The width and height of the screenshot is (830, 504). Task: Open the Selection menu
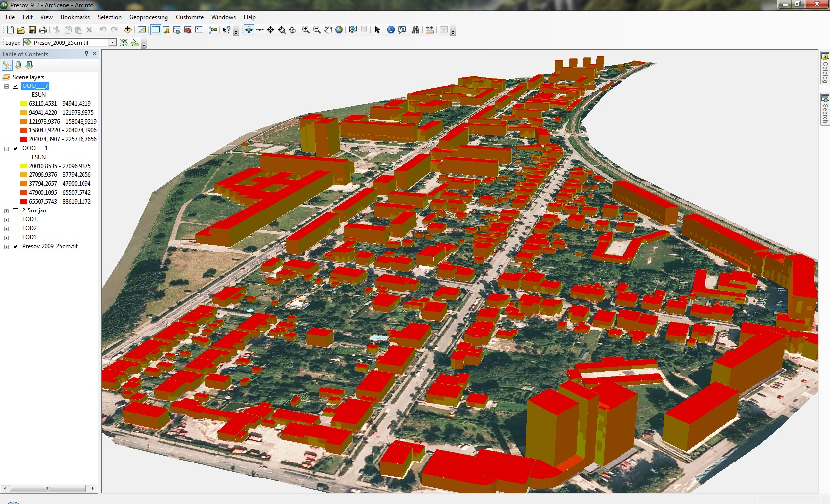[x=109, y=17]
